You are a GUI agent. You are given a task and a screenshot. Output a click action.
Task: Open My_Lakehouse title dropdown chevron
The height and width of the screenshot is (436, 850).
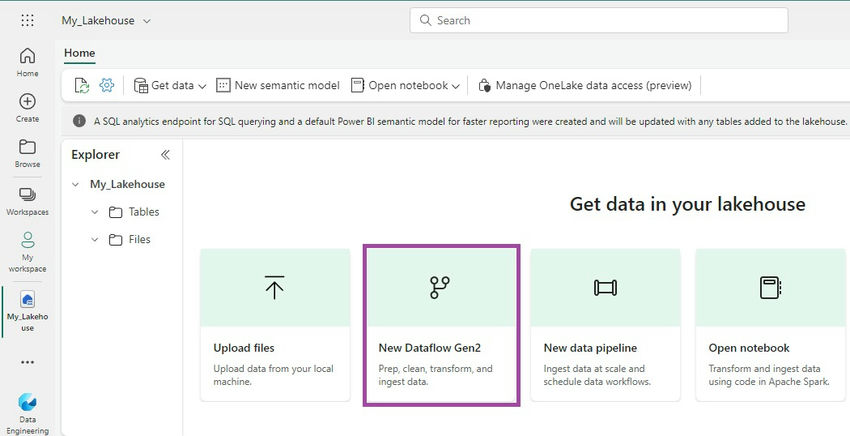(147, 21)
